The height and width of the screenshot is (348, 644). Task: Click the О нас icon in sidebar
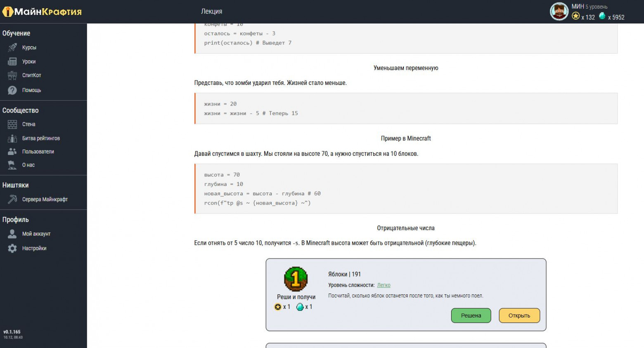[x=12, y=165]
